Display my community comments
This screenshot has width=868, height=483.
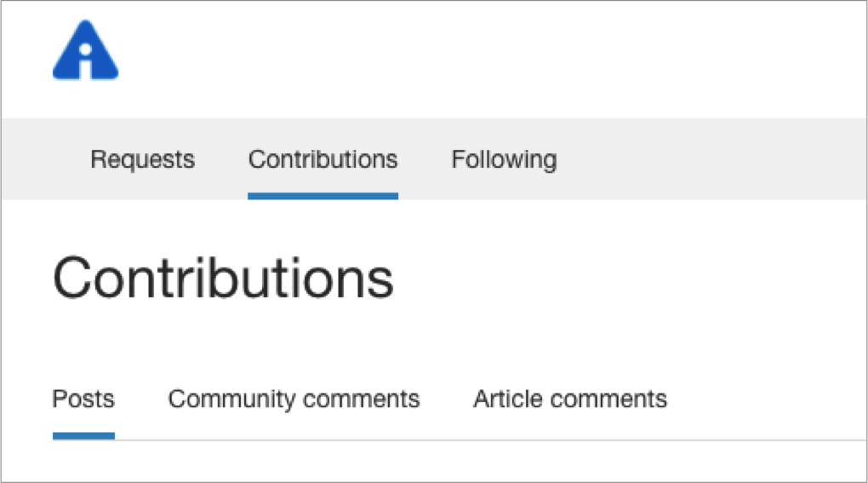[x=294, y=399]
